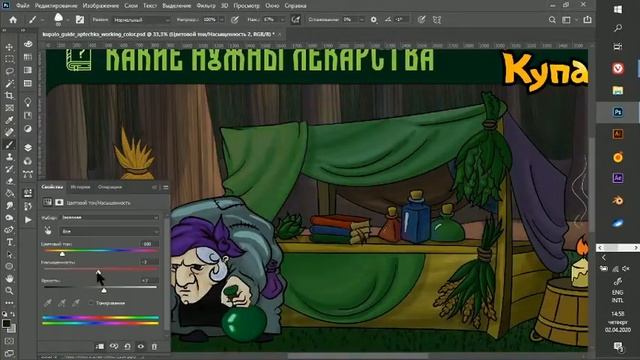Move the Hue (Цветовой тон) slider handle
The width and height of the screenshot is (640, 360).
pyautogui.click(x=62, y=254)
